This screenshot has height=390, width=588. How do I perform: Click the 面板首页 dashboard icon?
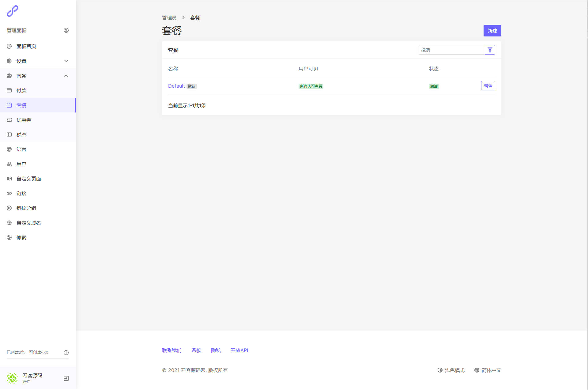pos(9,46)
